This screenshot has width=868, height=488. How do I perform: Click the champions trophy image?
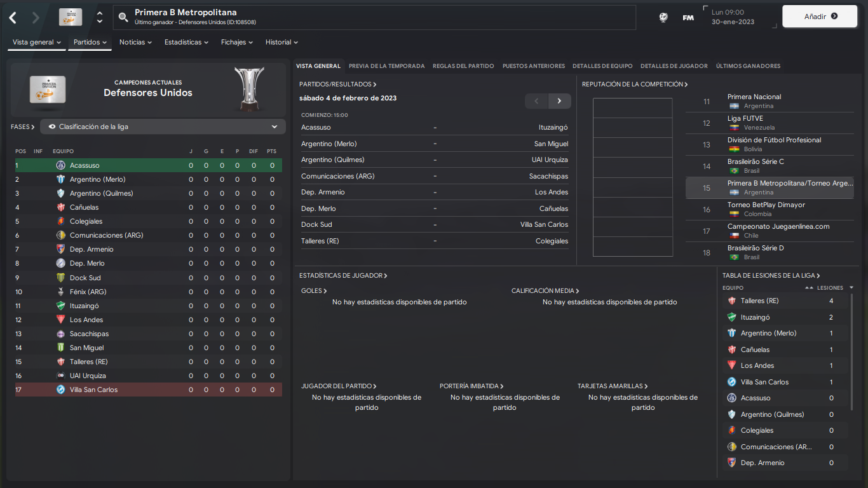(x=249, y=88)
